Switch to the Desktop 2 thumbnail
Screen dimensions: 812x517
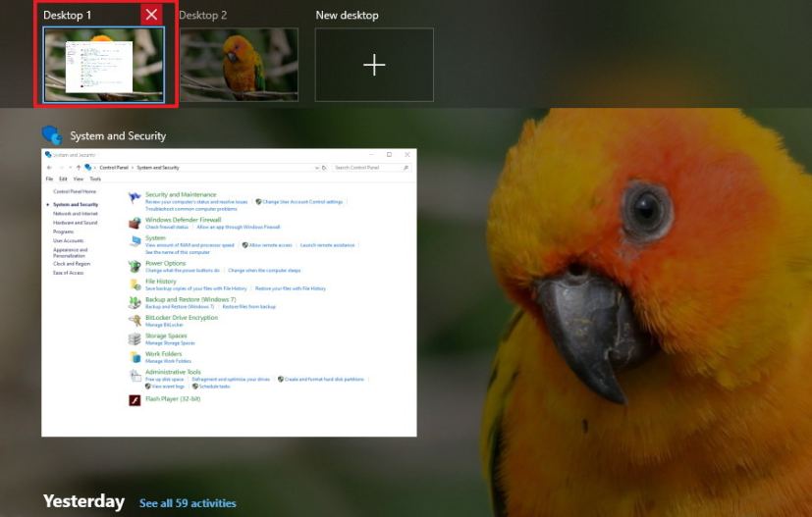tap(239, 65)
